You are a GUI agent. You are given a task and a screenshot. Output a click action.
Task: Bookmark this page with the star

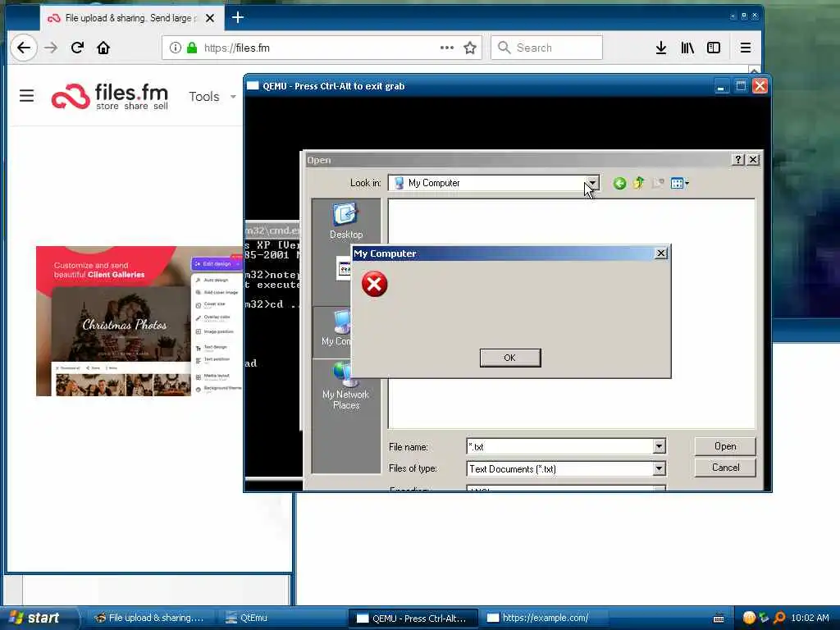470,48
